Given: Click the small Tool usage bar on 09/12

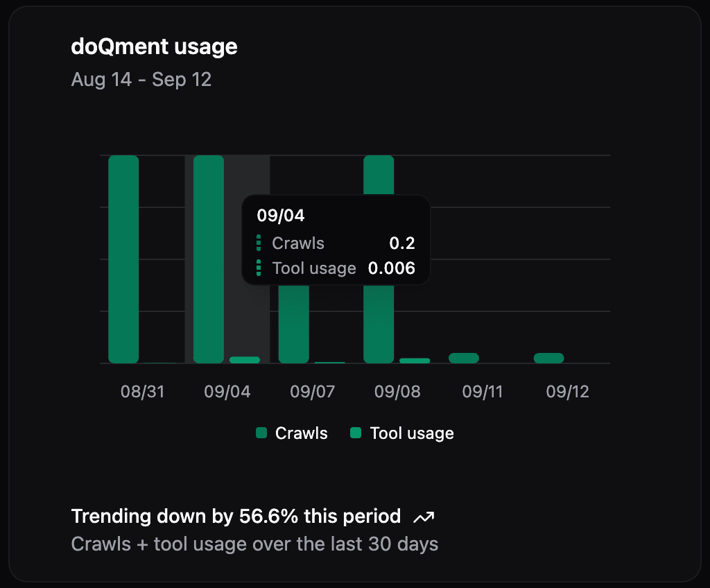Looking at the screenshot, I should [x=548, y=356].
